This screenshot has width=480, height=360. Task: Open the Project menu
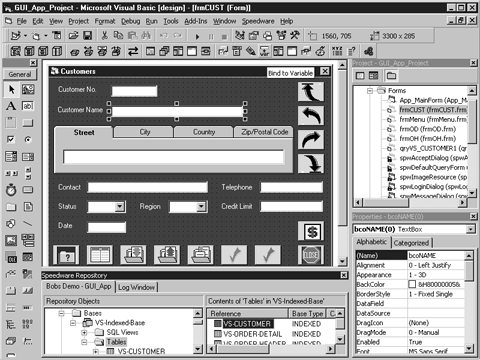pos(79,21)
